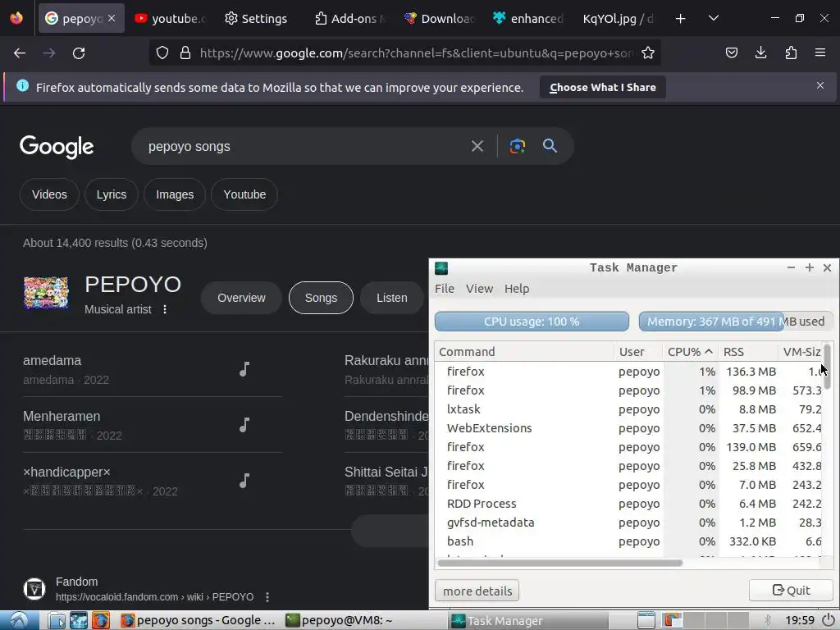
Task: Open the shield tracking protection icon
Action: [162, 52]
